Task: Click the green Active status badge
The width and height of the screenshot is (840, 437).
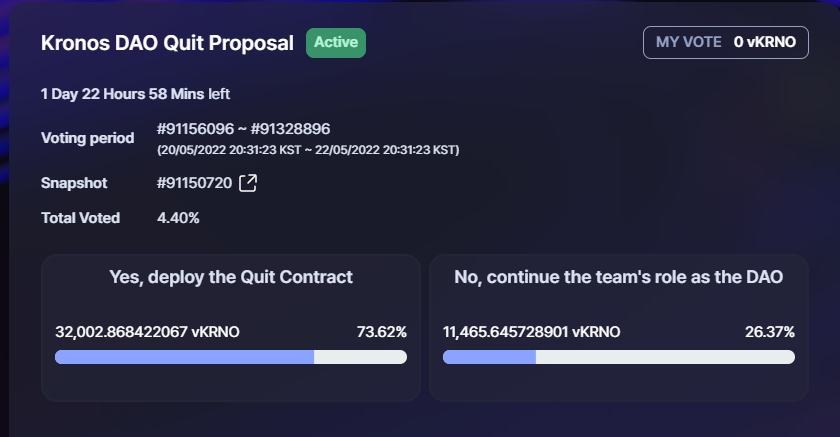Action: pyautogui.click(x=336, y=43)
